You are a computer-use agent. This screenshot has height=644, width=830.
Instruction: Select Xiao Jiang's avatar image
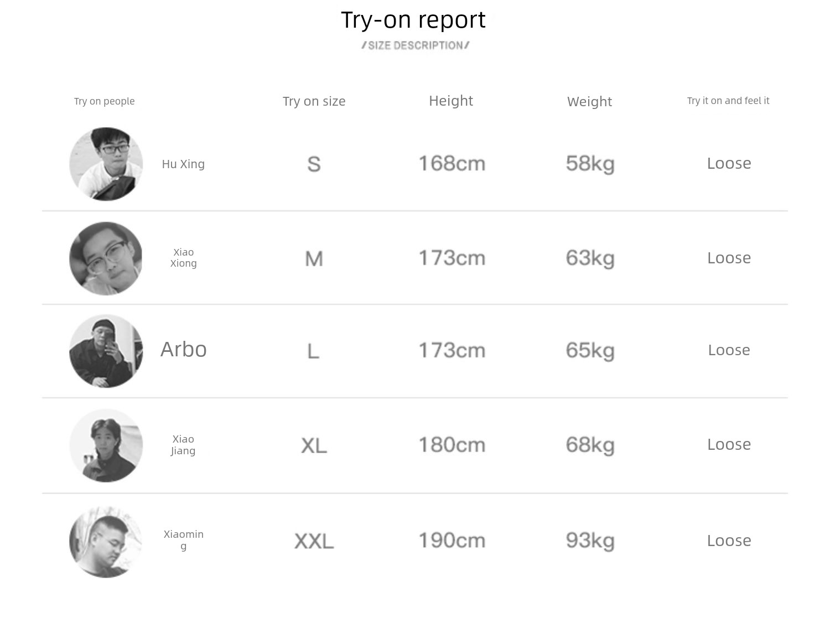click(106, 445)
